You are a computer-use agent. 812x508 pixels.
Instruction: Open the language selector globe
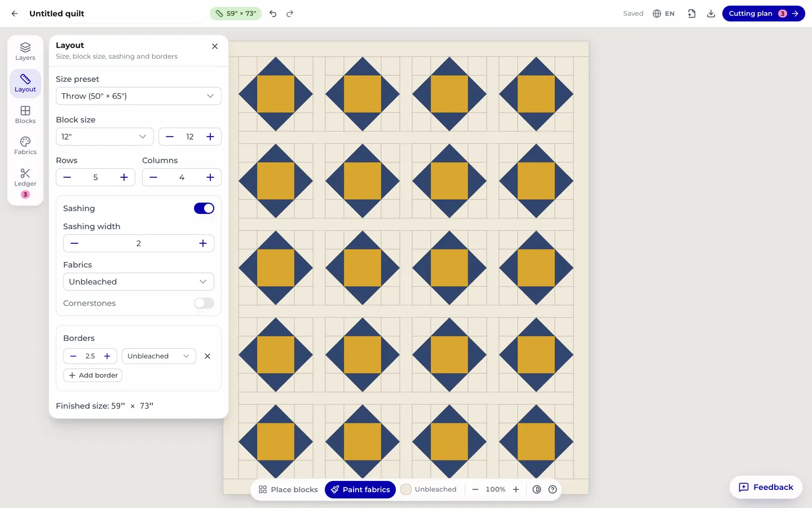664,14
